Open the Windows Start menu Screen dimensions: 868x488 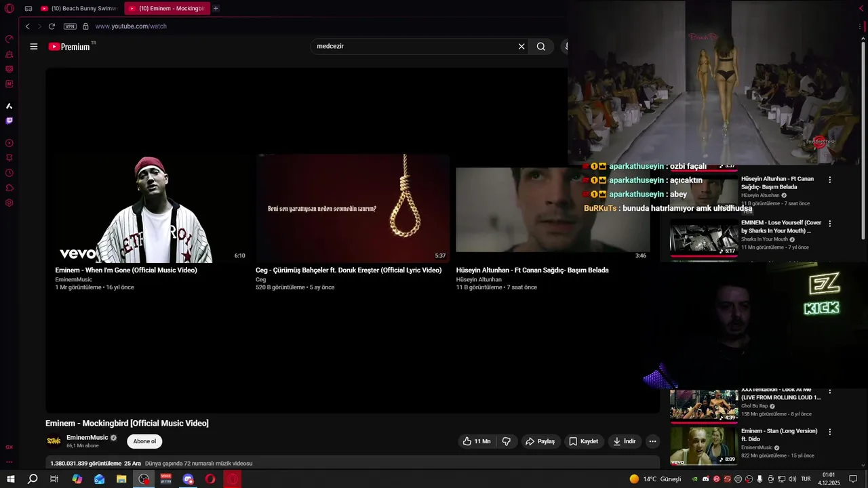[x=11, y=479]
